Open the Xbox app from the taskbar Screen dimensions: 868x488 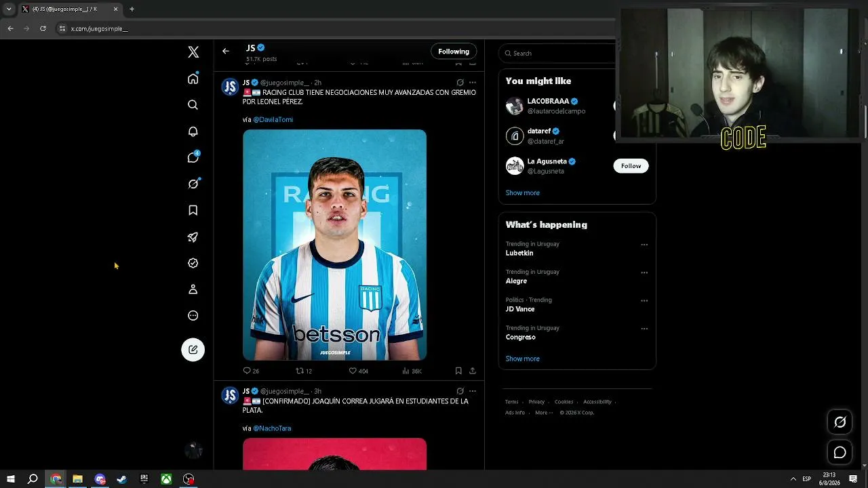[166, 479]
